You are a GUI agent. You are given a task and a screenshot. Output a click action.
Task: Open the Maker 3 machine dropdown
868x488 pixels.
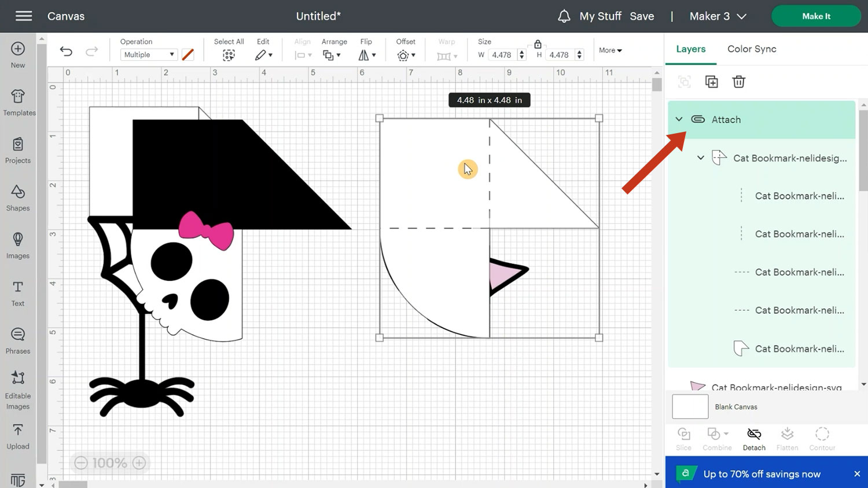coord(718,16)
